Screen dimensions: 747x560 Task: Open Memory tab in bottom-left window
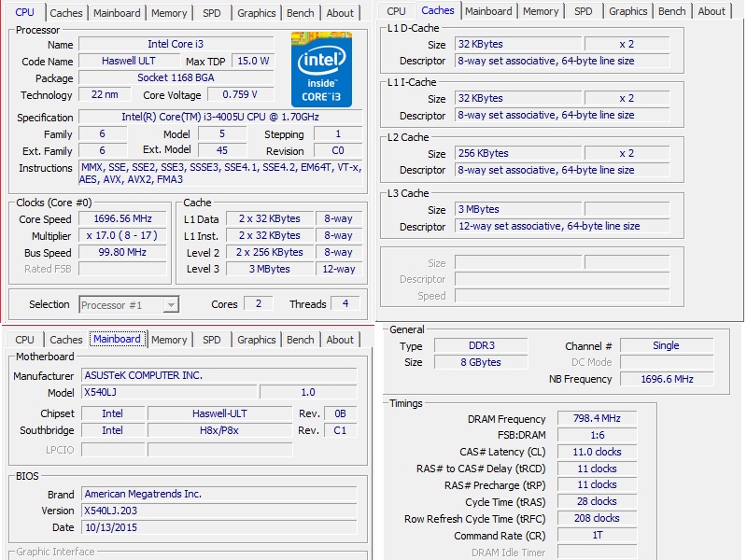click(x=169, y=340)
